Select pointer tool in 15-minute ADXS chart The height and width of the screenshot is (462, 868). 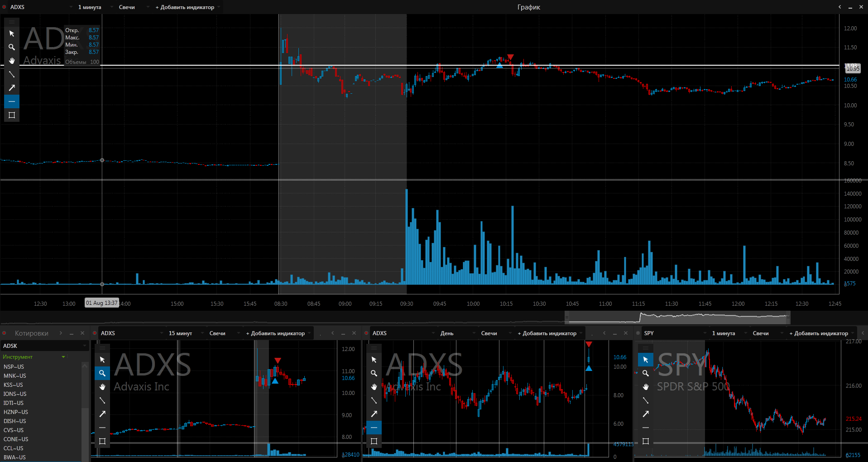coord(102,360)
